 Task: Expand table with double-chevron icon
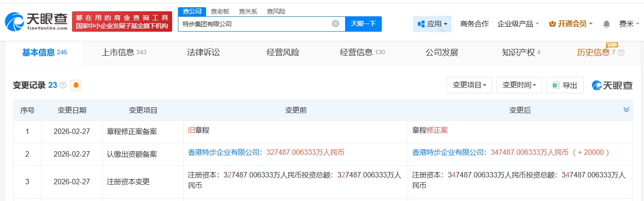pyautogui.click(x=626, y=110)
